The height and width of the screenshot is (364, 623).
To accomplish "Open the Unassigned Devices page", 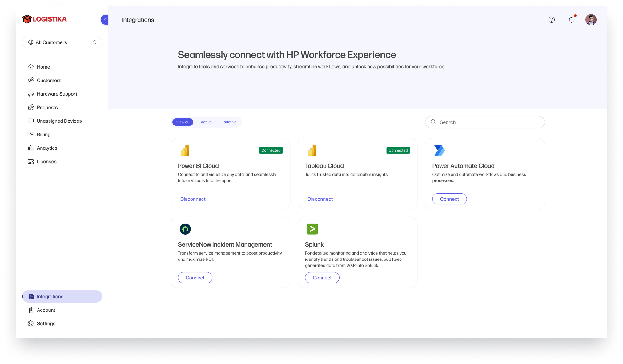I will coord(59,121).
